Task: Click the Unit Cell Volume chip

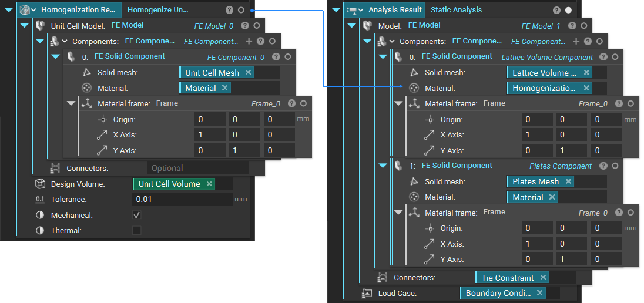Action: pos(169,184)
